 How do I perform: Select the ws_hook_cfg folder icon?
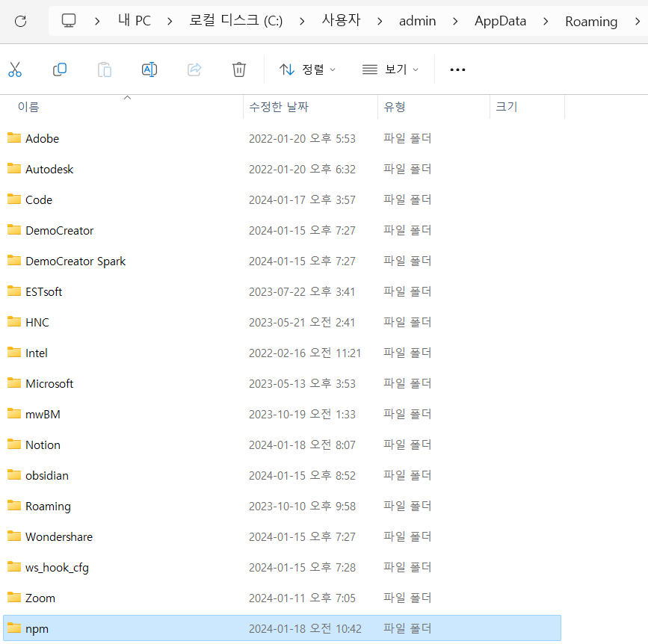point(14,566)
